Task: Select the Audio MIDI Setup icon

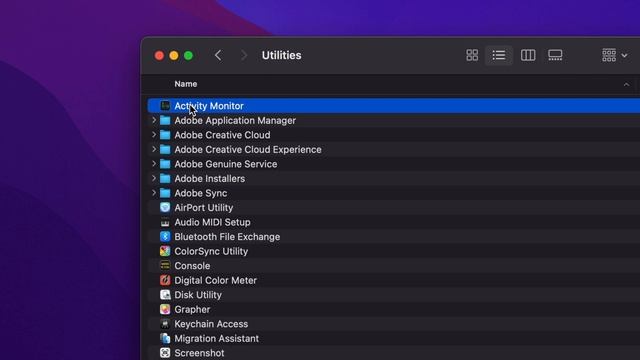Action: click(165, 222)
